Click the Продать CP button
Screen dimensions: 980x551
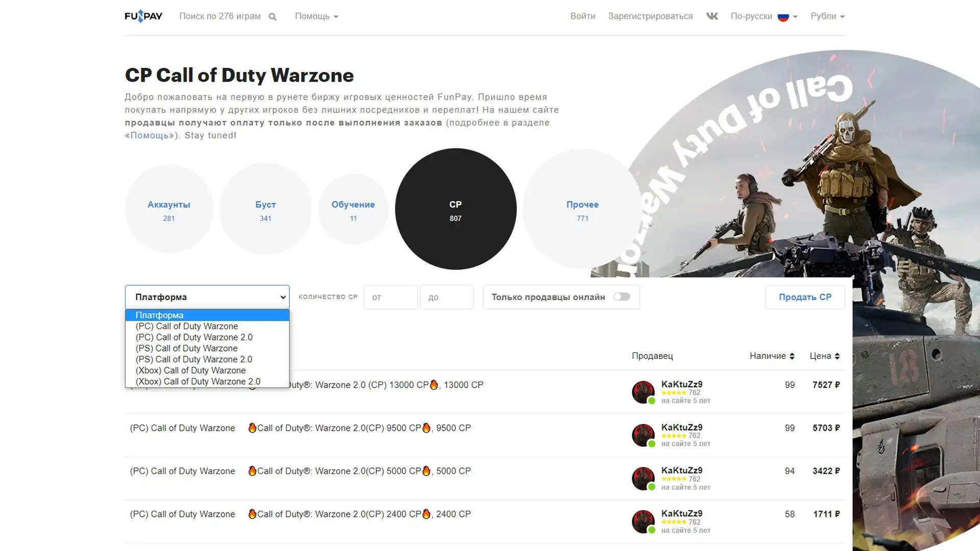805,297
